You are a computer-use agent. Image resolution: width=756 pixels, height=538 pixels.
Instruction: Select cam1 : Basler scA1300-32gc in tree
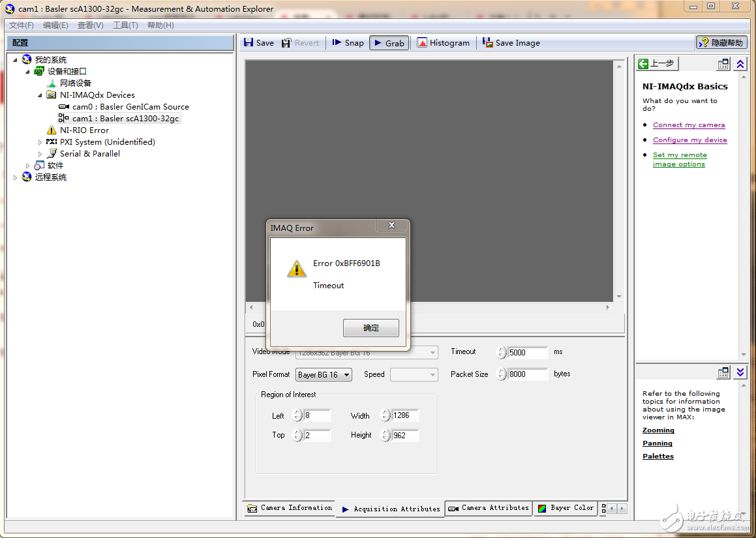[125, 118]
